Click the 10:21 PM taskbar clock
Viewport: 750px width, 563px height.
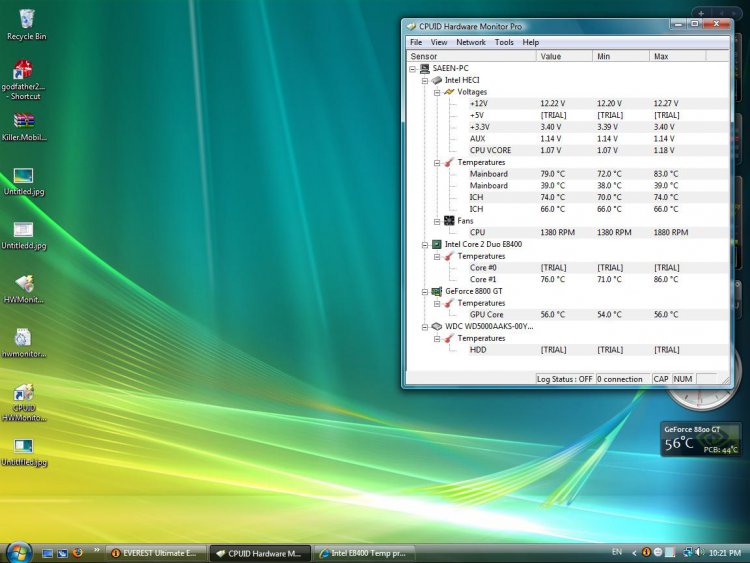coord(724,553)
